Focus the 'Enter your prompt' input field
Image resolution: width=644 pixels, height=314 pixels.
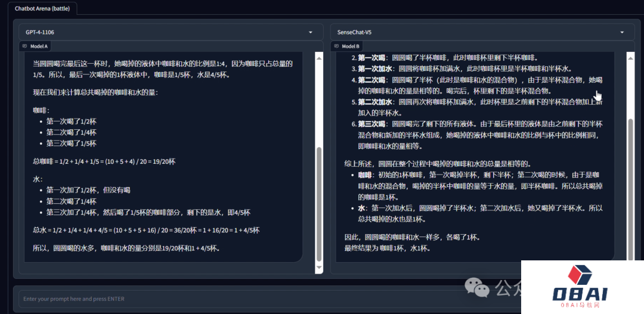click(x=239, y=299)
